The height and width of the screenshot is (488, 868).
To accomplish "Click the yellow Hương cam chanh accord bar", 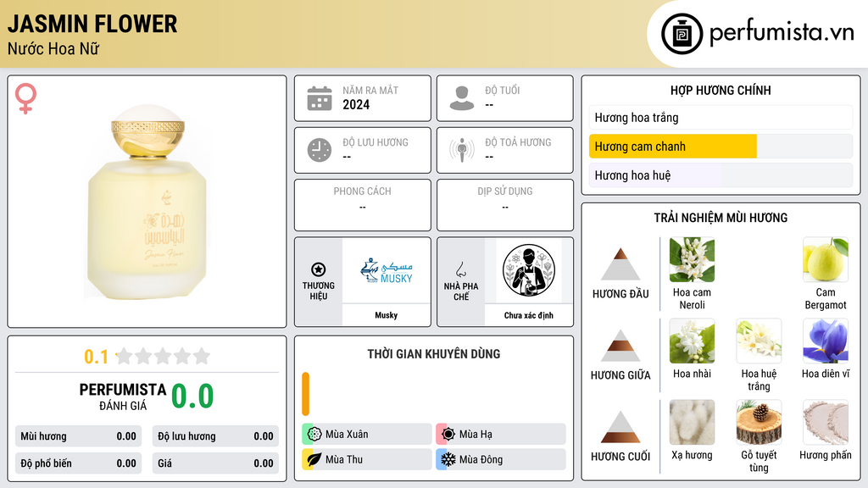I will tap(672, 147).
